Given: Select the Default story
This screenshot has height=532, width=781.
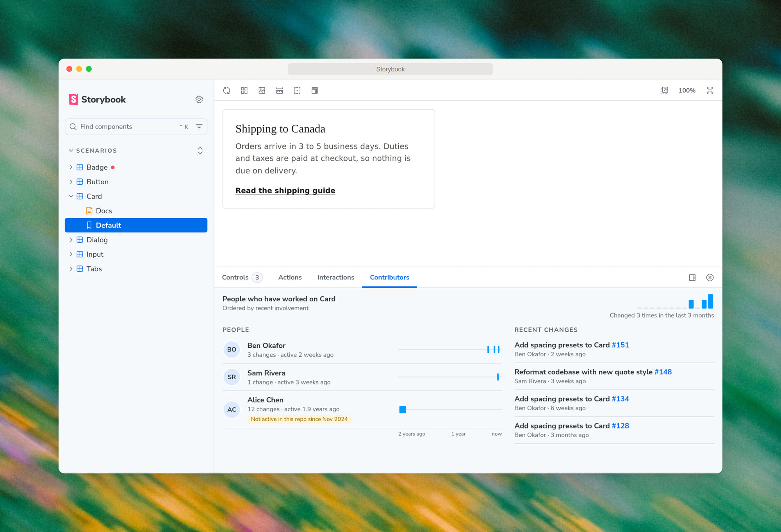Looking at the screenshot, I should [x=136, y=225].
